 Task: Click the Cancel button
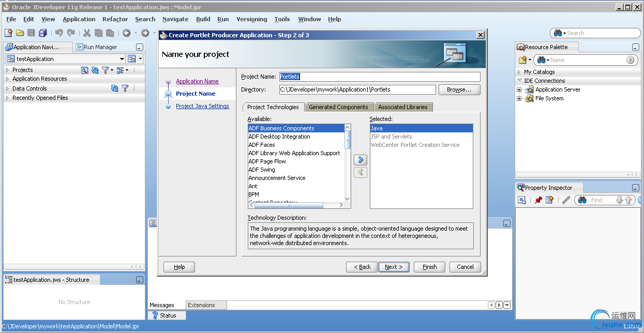click(x=465, y=267)
